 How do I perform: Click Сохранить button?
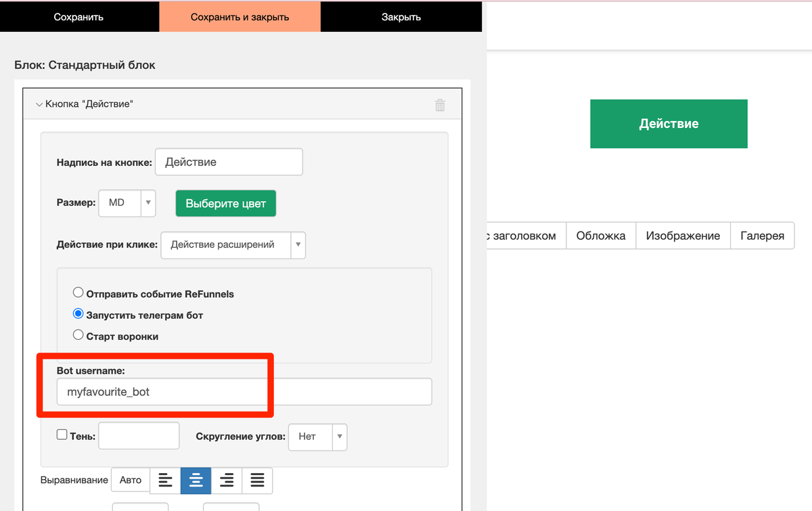pyautogui.click(x=79, y=17)
